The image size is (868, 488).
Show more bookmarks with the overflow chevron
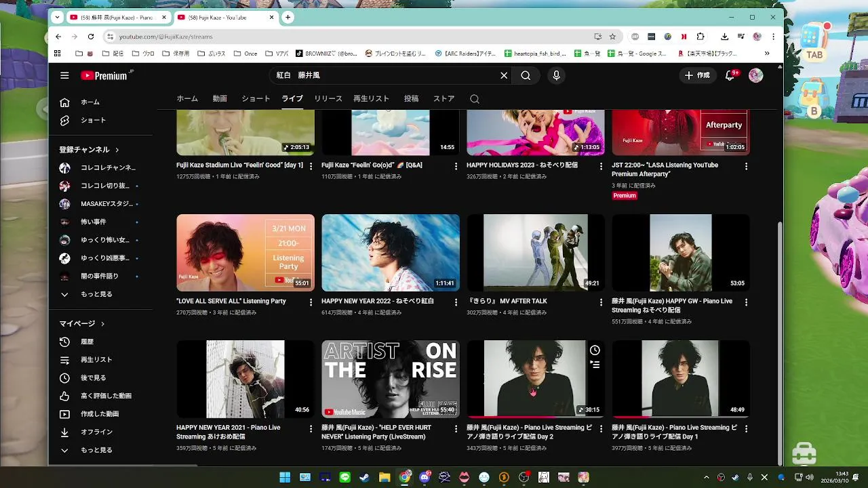coord(767,54)
